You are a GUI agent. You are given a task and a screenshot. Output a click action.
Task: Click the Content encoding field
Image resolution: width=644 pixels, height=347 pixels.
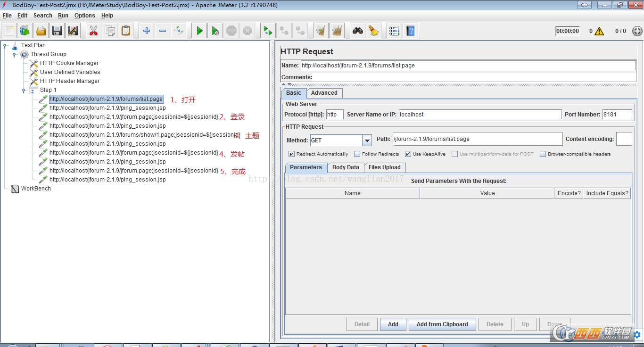[x=624, y=139]
